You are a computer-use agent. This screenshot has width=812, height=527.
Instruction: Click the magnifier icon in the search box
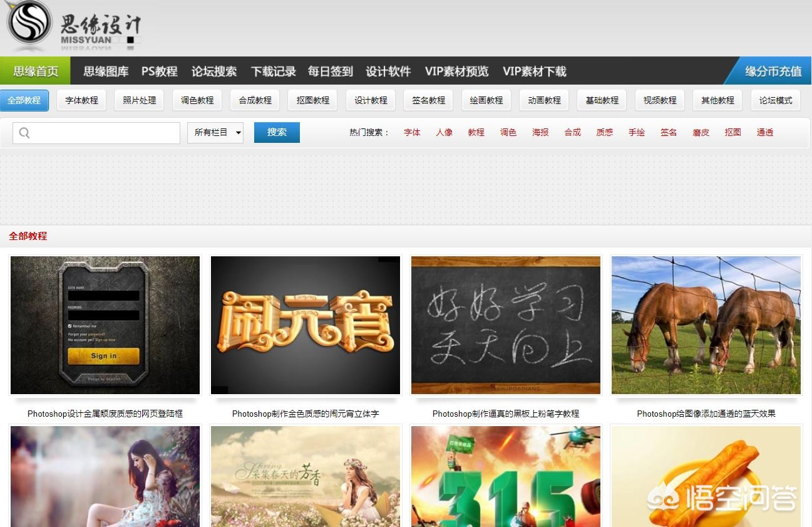pyautogui.click(x=25, y=132)
